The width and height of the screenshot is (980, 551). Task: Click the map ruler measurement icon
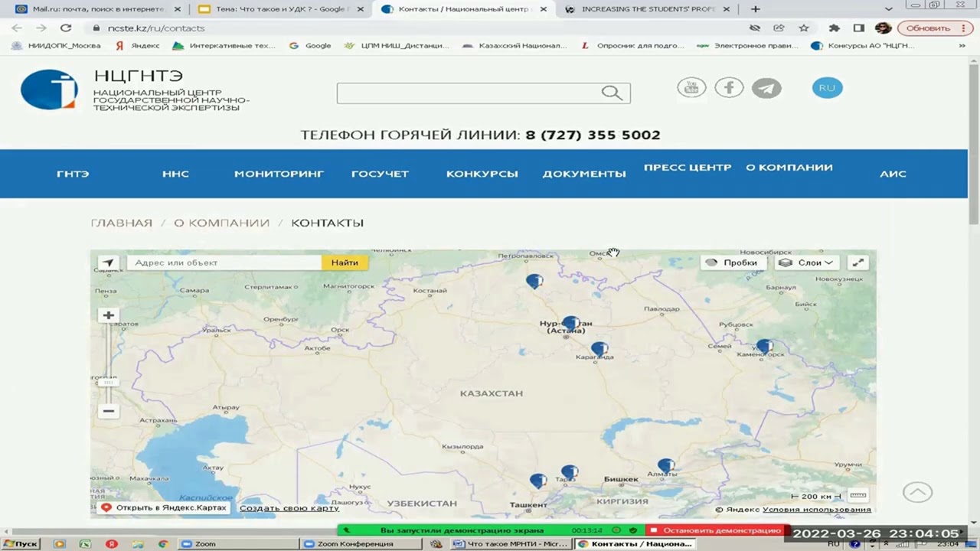(858, 495)
